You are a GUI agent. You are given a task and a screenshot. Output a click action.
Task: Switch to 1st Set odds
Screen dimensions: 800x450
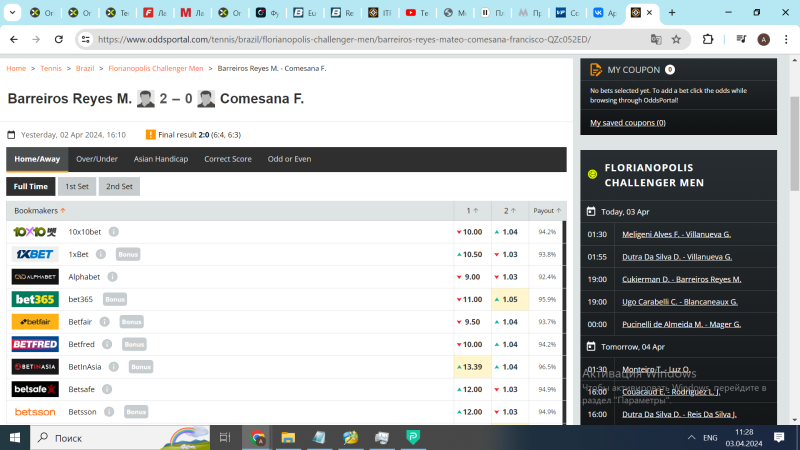tap(76, 186)
